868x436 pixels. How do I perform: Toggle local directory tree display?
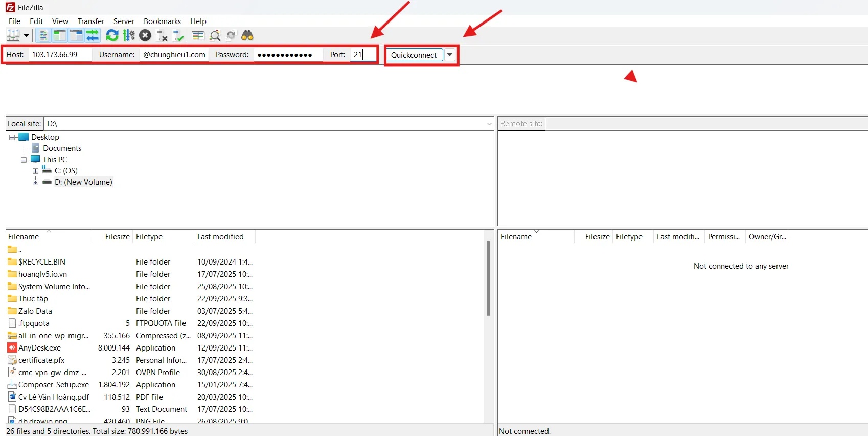(60, 35)
